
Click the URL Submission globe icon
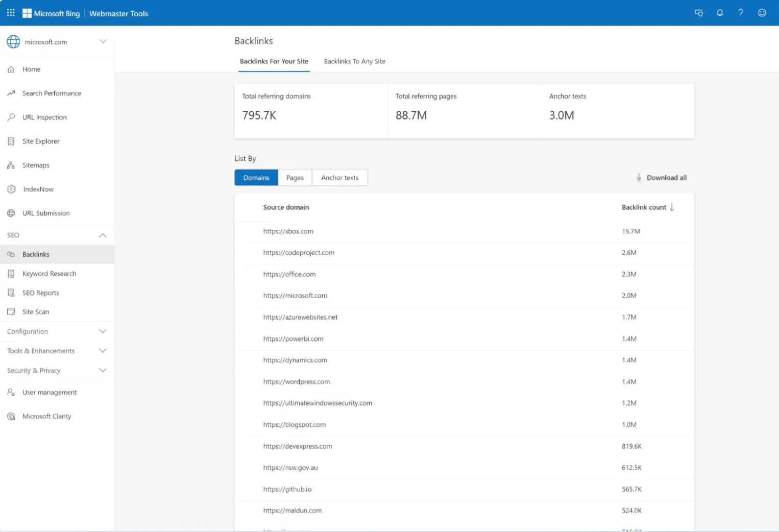[11, 213]
